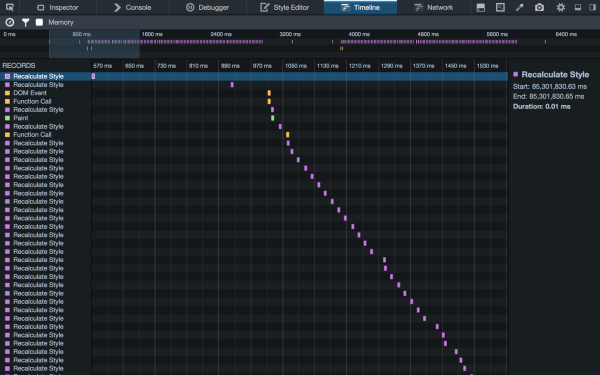The height and width of the screenshot is (375, 600).
Task: Click the dock-to-side window icon
Action: click(x=592, y=7)
